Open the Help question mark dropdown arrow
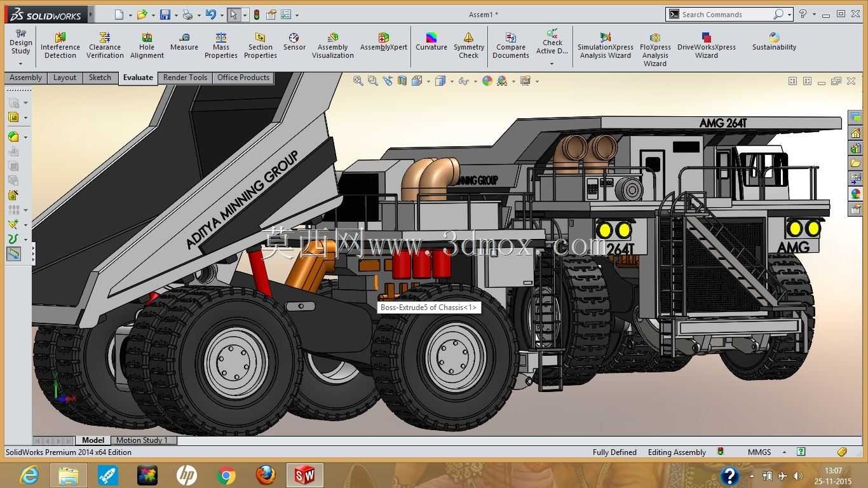This screenshot has height=488, width=868. (814, 14)
